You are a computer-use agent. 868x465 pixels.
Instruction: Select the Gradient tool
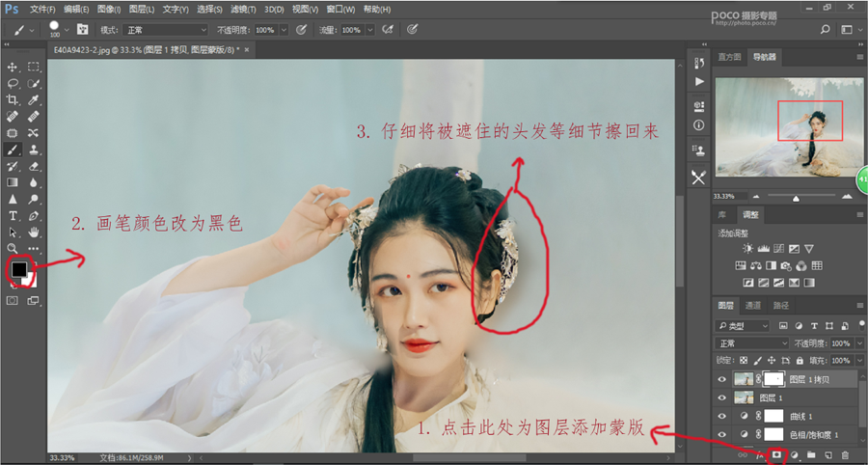tap(13, 182)
